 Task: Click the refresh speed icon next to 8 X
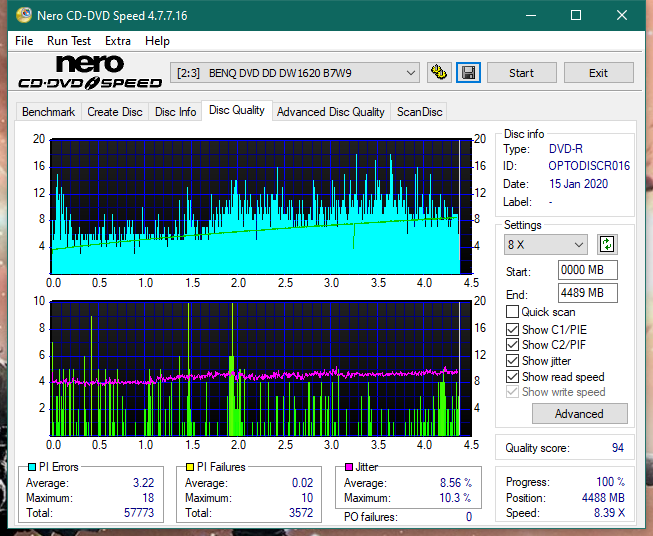click(x=606, y=244)
